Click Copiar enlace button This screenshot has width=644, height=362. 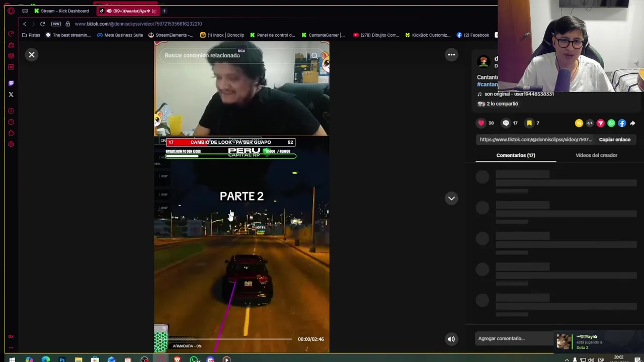pyautogui.click(x=614, y=140)
